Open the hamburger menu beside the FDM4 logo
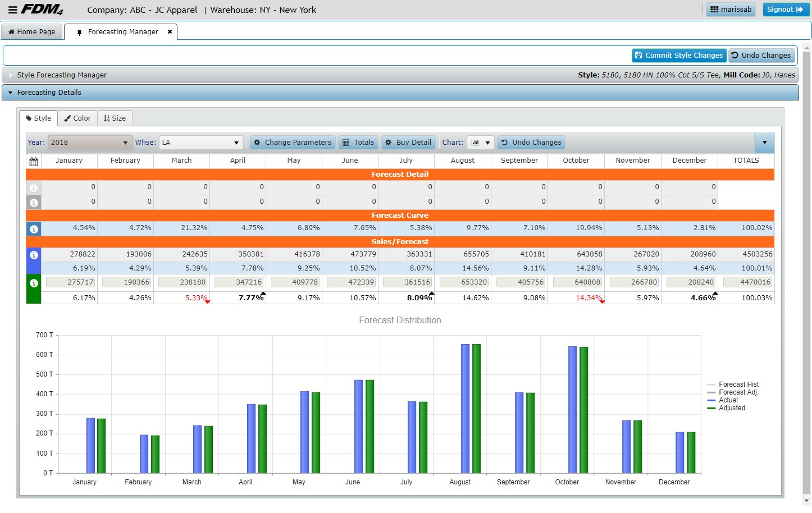The height and width of the screenshot is (513, 812). [x=12, y=10]
